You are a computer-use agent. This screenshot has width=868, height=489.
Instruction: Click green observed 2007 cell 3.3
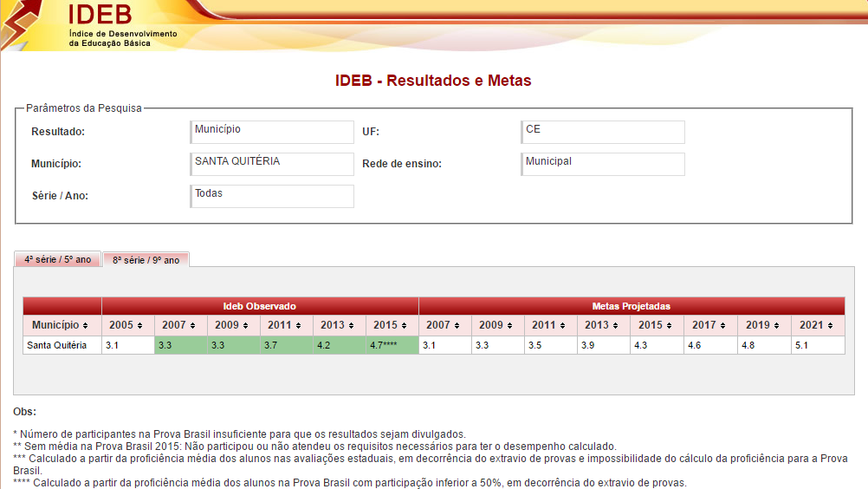[181, 345]
